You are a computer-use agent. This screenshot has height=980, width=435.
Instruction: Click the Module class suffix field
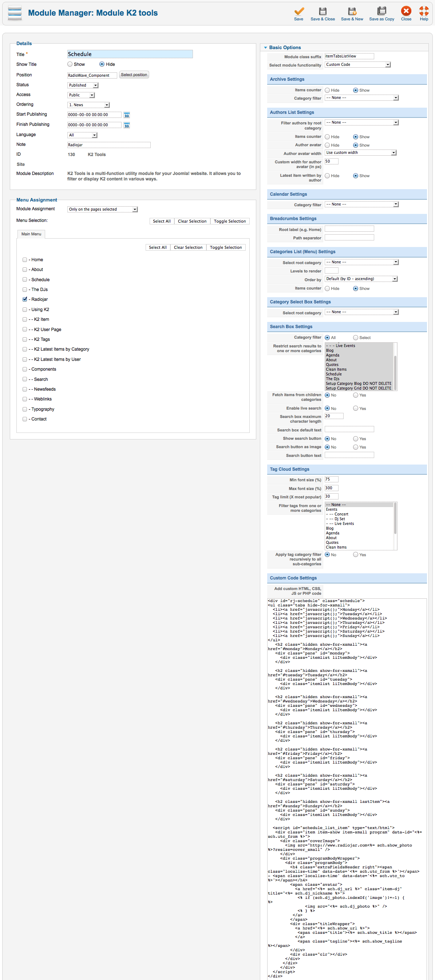[349, 56]
